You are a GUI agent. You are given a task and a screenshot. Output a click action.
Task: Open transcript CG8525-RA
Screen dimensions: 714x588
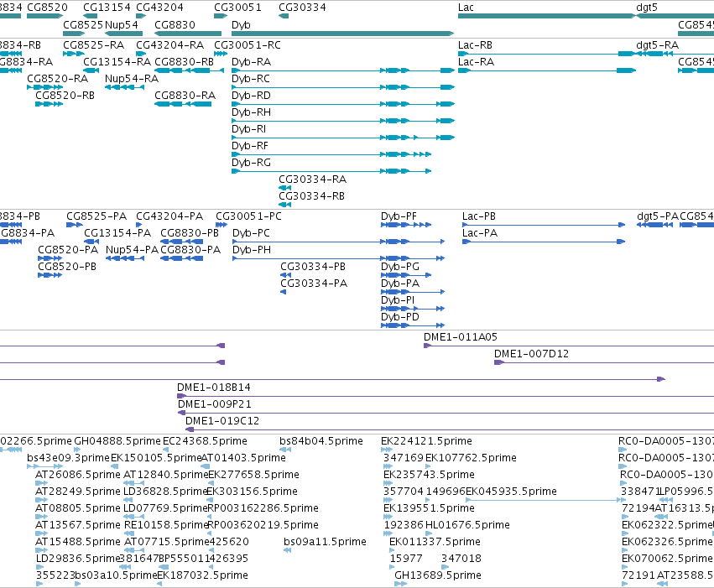[x=93, y=45]
